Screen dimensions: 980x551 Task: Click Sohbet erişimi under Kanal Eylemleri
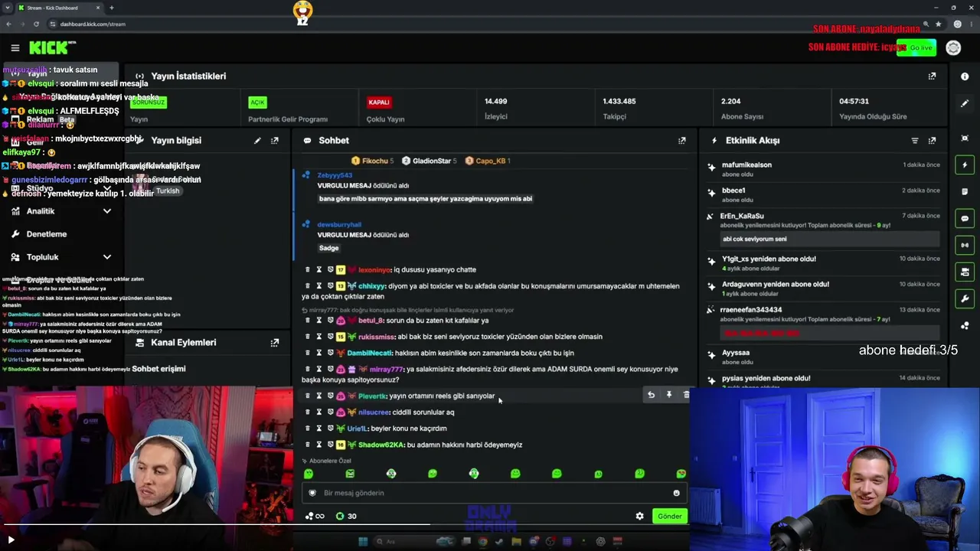pos(158,369)
